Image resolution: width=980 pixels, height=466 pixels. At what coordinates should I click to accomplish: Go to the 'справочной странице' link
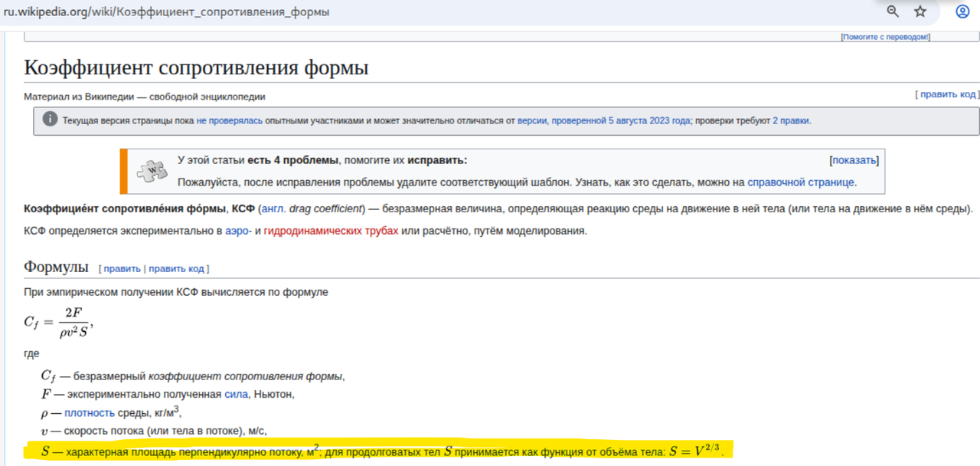801,182
